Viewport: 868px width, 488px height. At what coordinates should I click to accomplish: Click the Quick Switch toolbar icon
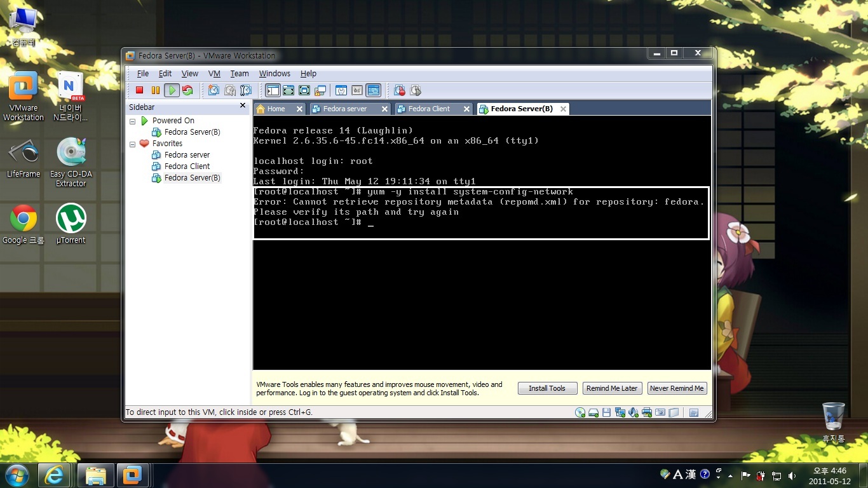click(x=288, y=90)
